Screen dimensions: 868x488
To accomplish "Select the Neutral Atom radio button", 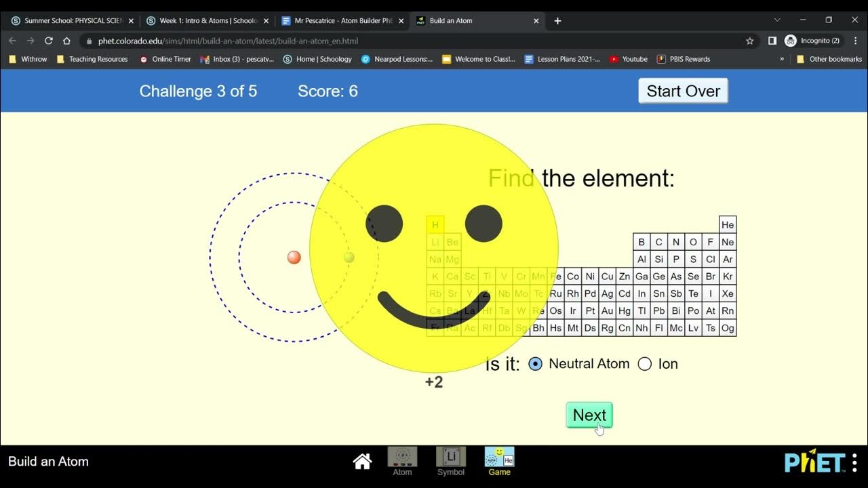I will (x=535, y=364).
